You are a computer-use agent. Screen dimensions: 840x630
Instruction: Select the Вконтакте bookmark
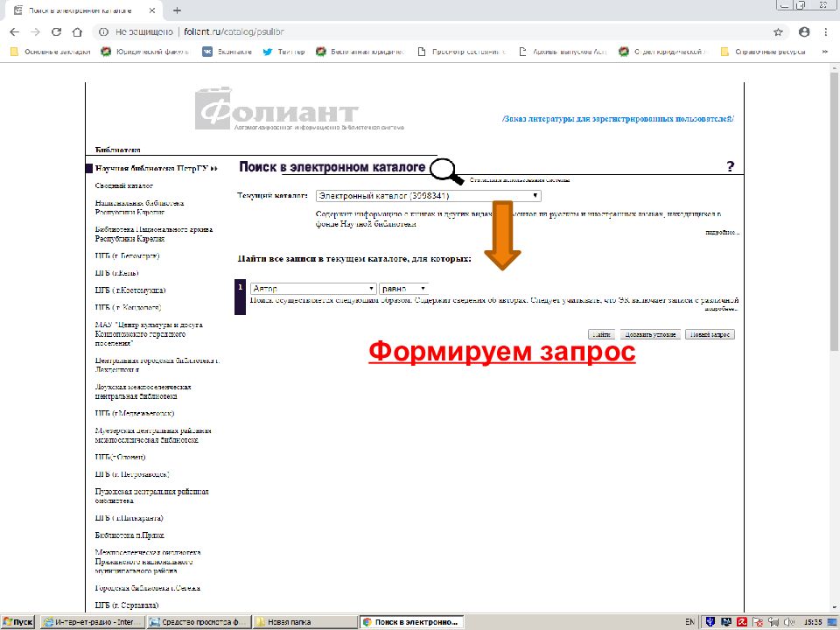point(227,52)
